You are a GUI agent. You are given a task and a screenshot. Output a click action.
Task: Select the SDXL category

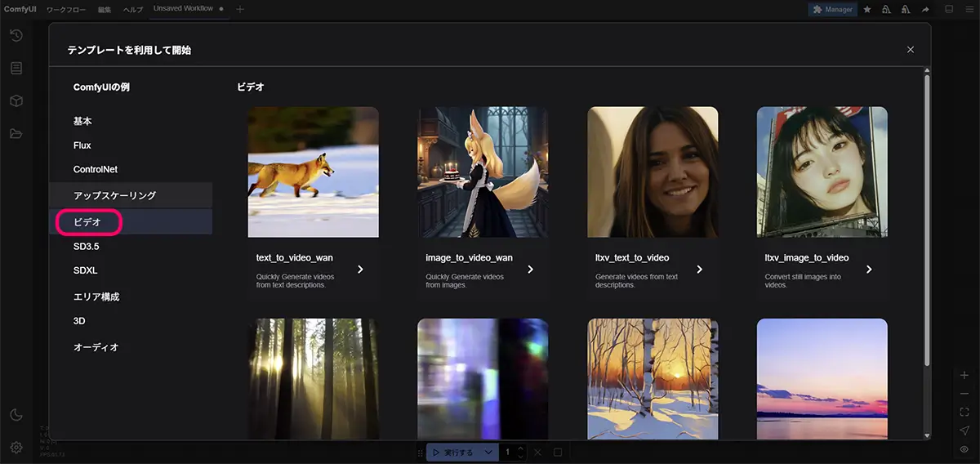[86, 270]
